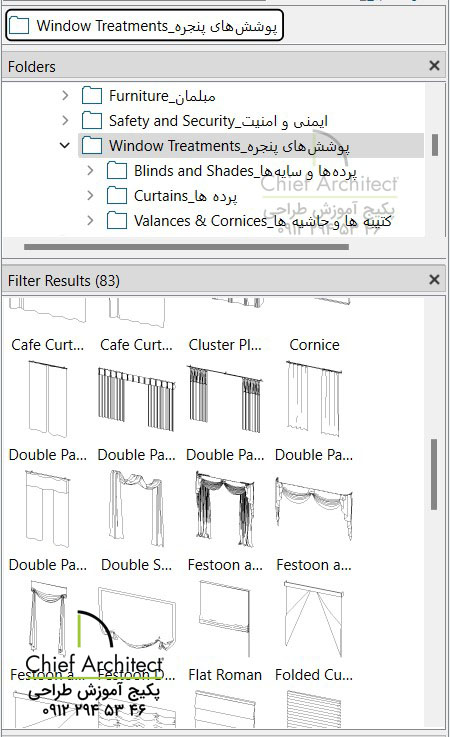Click the Folders panel horizontal scrollbar
The height and width of the screenshot is (737, 450).
tap(186, 246)
